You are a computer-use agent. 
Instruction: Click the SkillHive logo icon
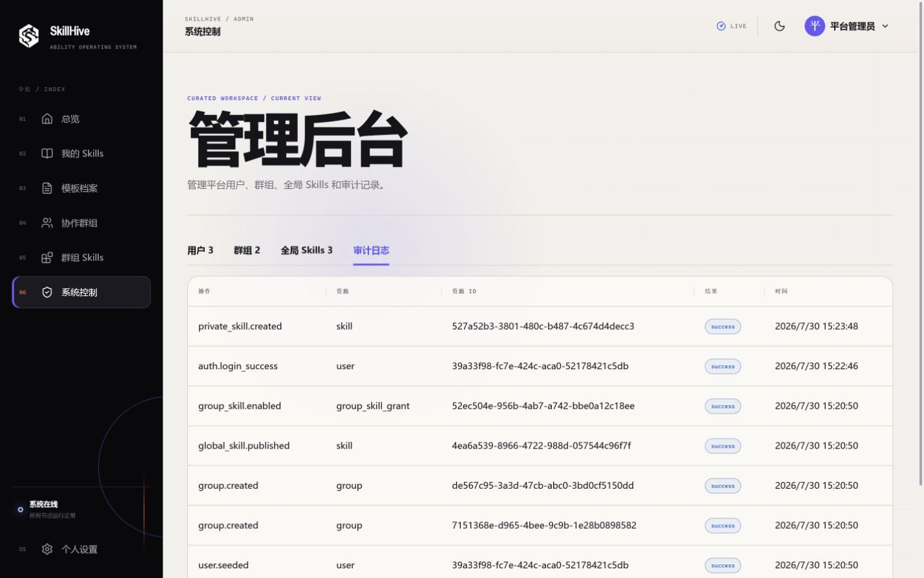click(x=29, y=36)
